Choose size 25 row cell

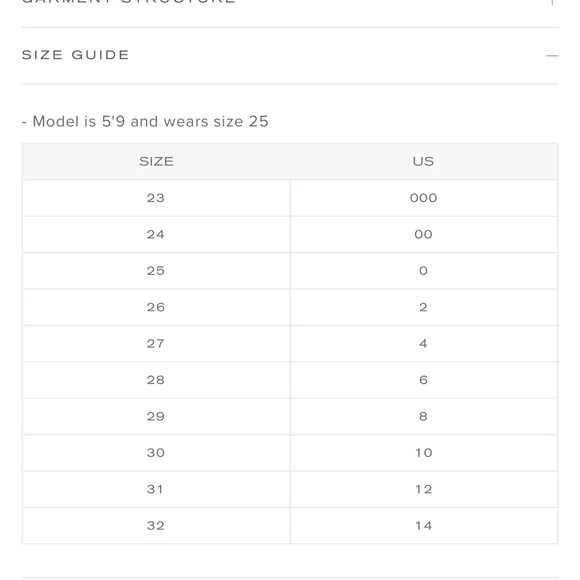[x=156, y=271]
